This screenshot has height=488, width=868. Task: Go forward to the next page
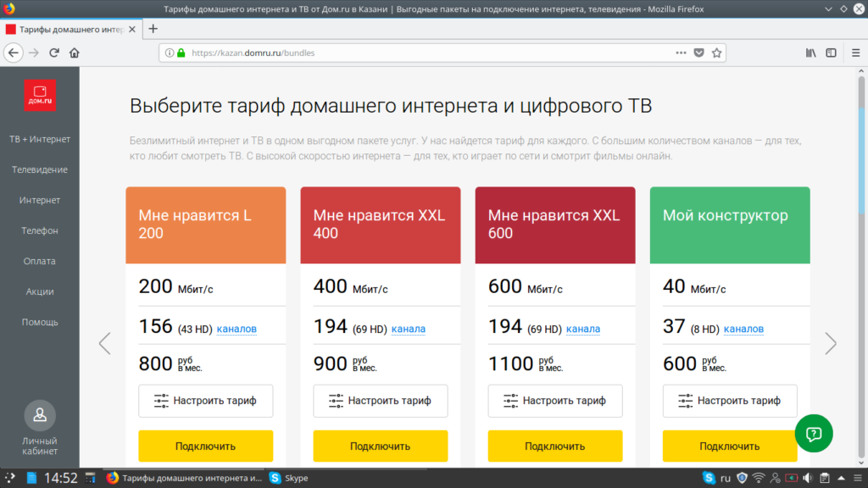pos(34,53)
